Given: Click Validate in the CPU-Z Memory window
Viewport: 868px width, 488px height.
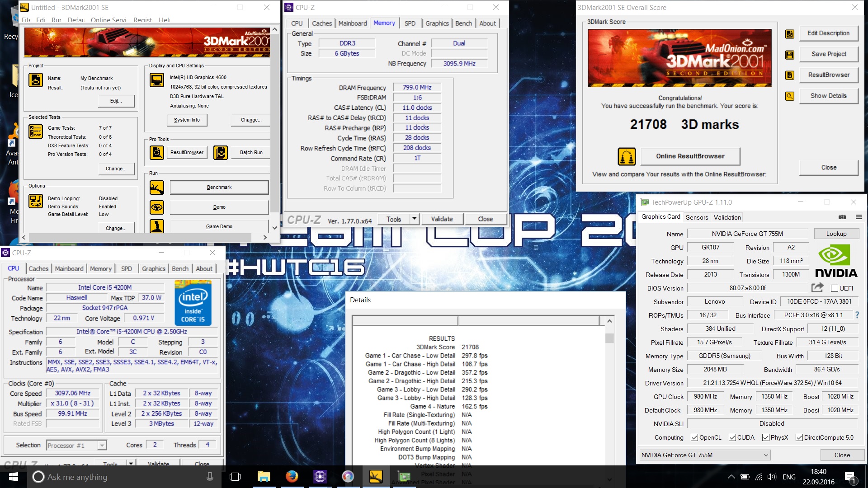Looking at the screenshot, I should [x=442, y=219].
